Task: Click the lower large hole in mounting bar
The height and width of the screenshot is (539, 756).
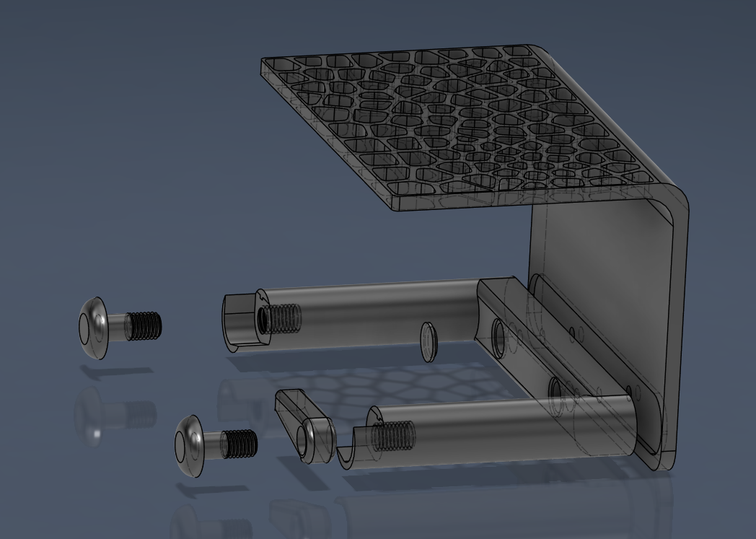Action: (557, 396)
